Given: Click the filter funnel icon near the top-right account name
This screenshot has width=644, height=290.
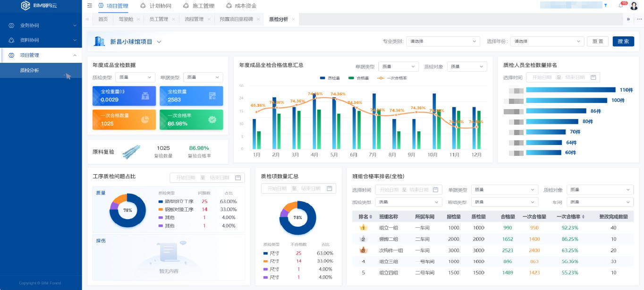Looking at the screenshot, I should click(x=606, y=5).
